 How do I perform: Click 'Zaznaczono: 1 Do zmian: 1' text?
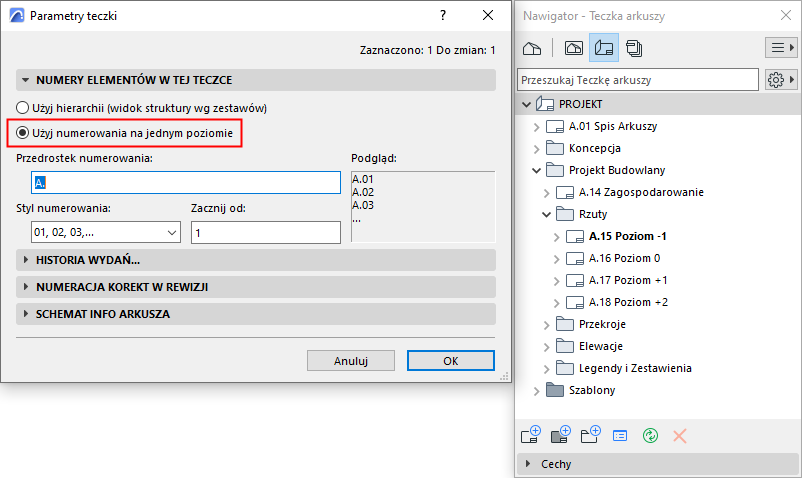pos(427,50)
